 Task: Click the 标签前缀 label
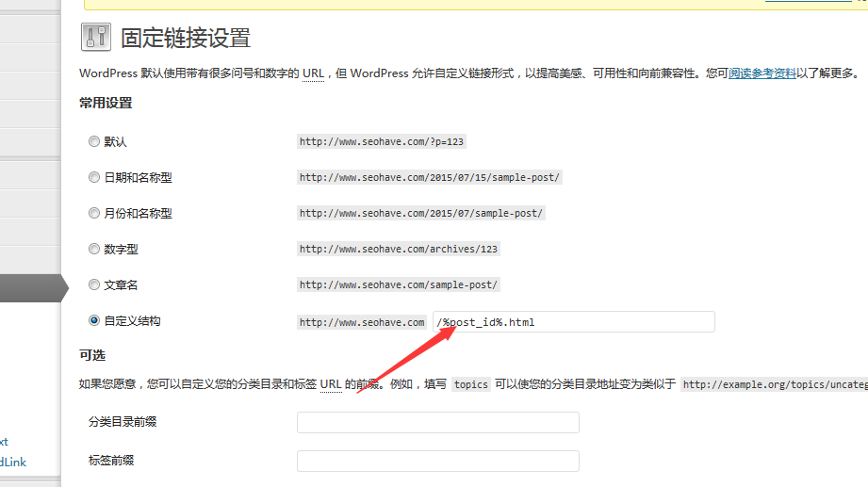(111, 461)
